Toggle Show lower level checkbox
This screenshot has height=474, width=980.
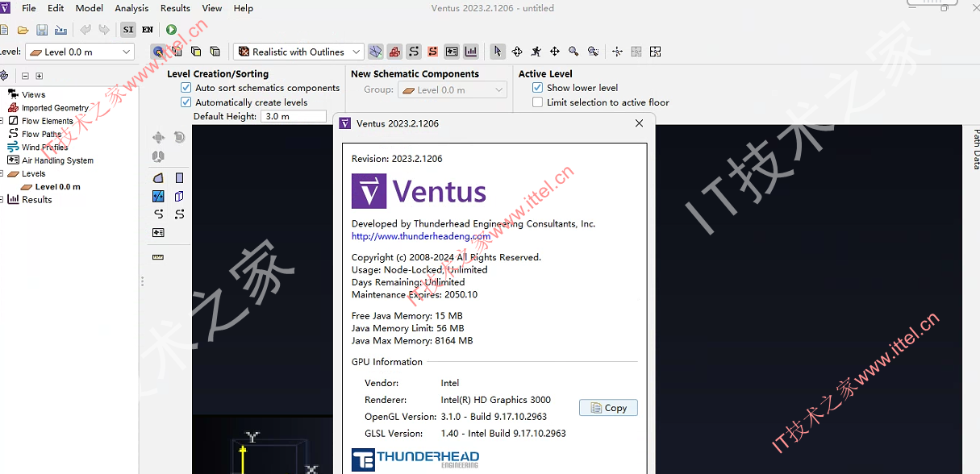point(538,88)
